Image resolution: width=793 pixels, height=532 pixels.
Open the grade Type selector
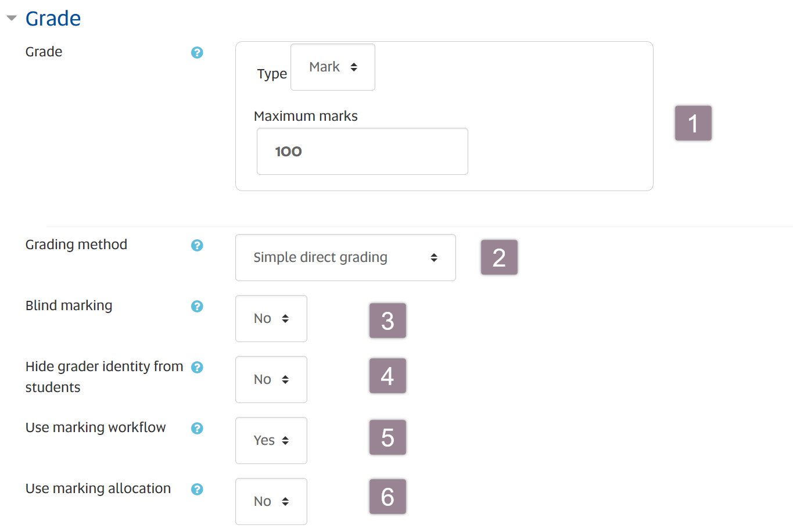(x=332, y=67)
